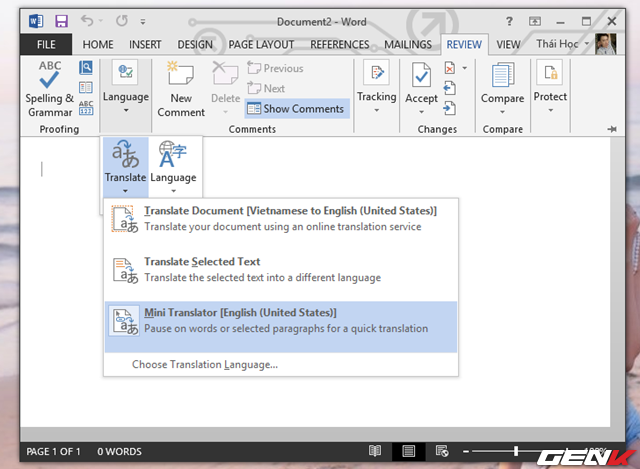Go to previous change icon
Viewport: 640px width, 469px height.
pyautogui.click(x=449, y=88)
